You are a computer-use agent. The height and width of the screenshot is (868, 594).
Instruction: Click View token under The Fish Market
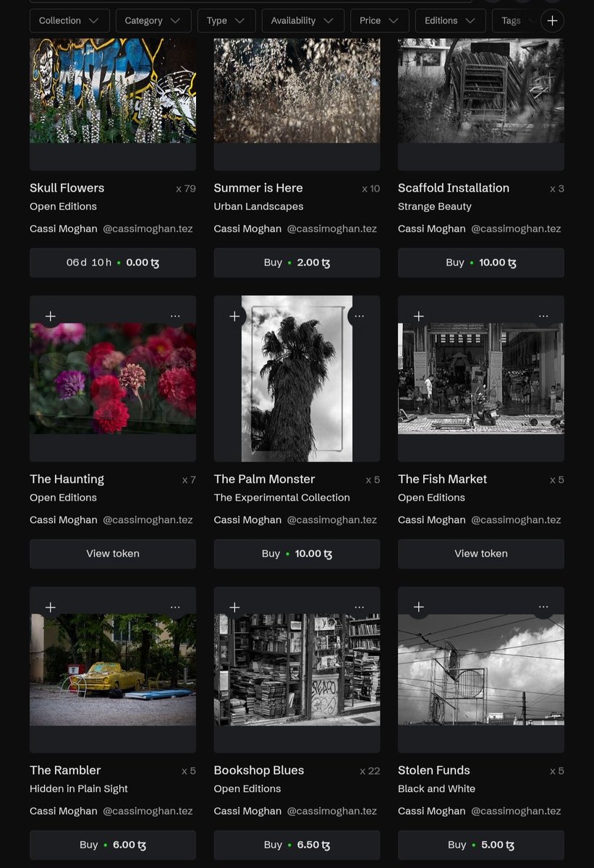[x=481, y=553]
